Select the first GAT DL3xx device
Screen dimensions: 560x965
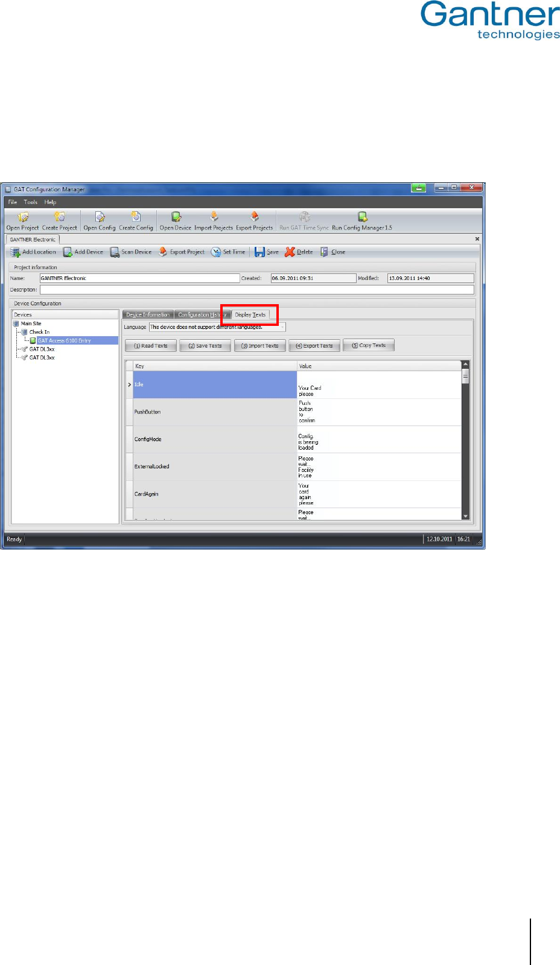click(42, 349)
